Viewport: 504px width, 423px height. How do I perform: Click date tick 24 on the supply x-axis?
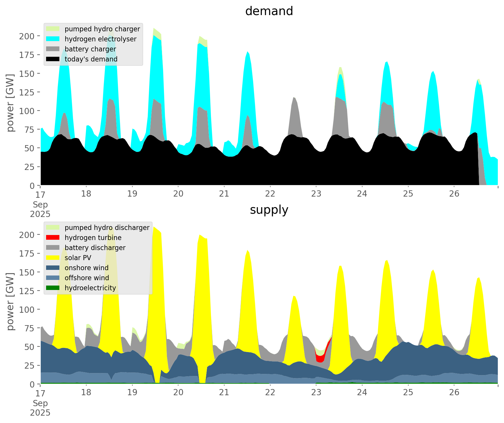(362, 393)
